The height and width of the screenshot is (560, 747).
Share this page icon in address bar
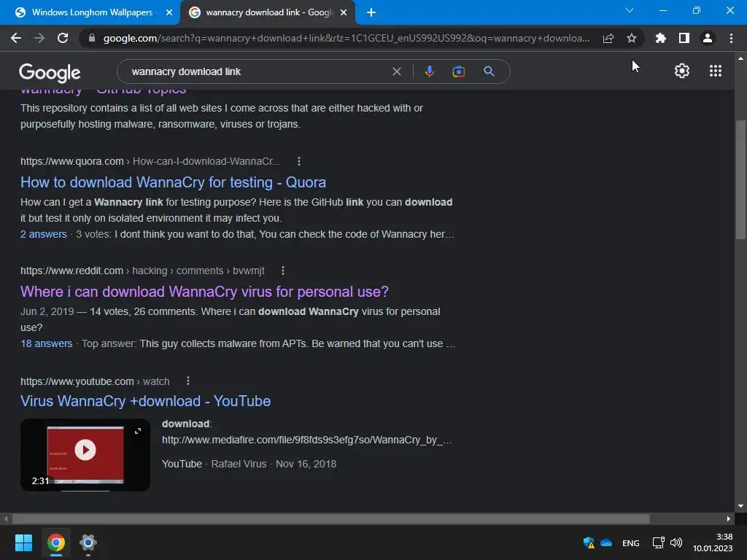pos(608,38)
